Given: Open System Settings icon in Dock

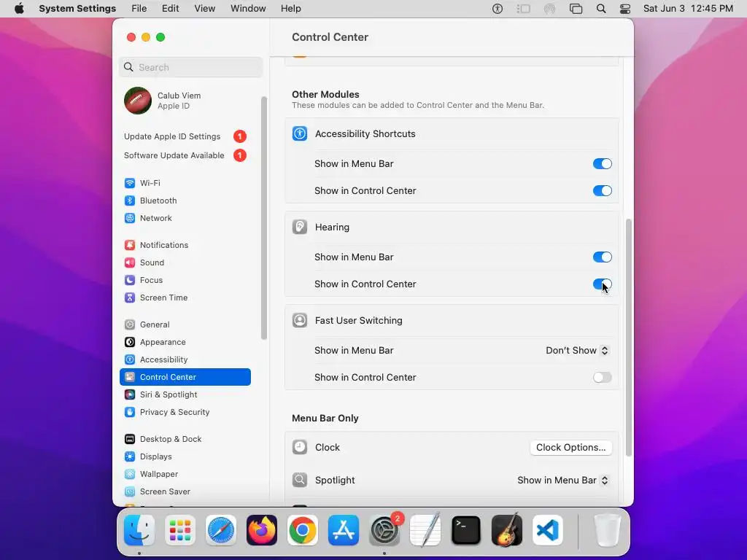Looking at the screenshot, I should click(384, 530).
